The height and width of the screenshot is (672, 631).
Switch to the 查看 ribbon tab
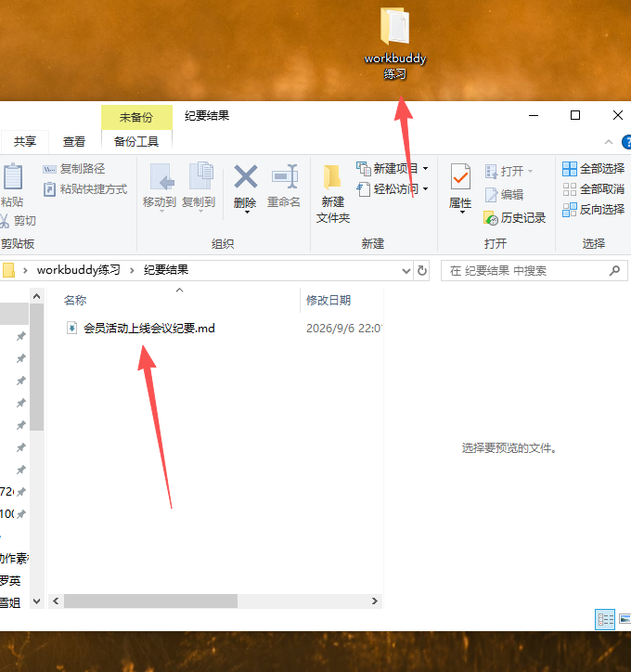point(74,141)
